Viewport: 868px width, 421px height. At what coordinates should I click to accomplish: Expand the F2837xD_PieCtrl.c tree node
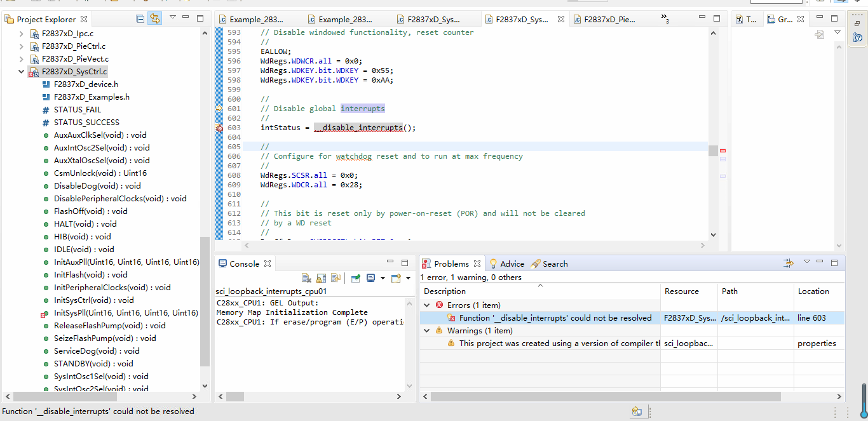22,46
